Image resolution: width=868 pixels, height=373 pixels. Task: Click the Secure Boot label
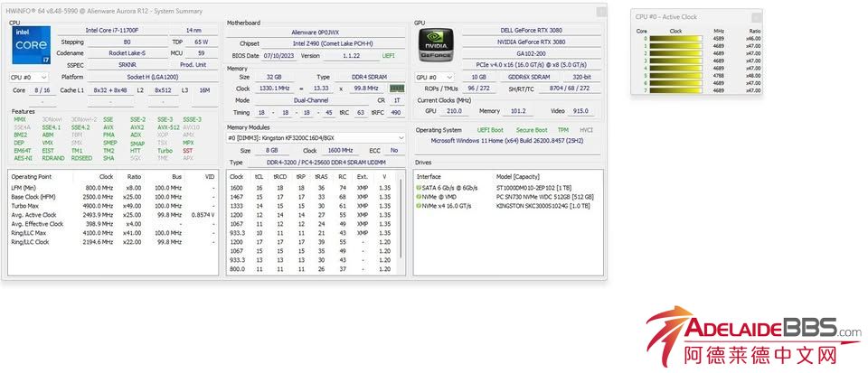click(x=532, y=130)
